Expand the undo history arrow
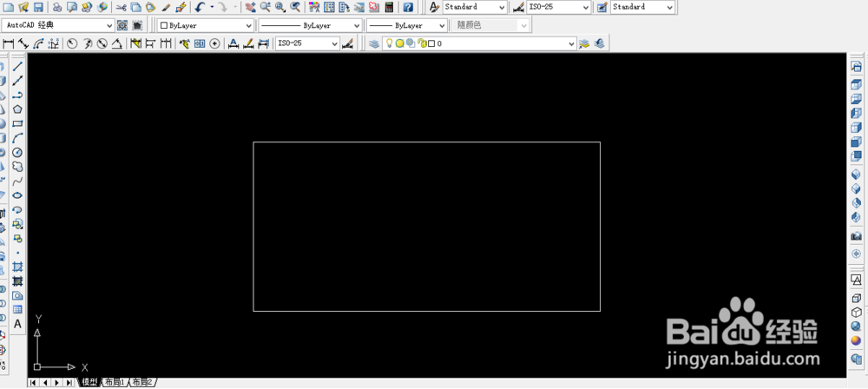Screen dimensions: 868x389 tap(212, 7)
